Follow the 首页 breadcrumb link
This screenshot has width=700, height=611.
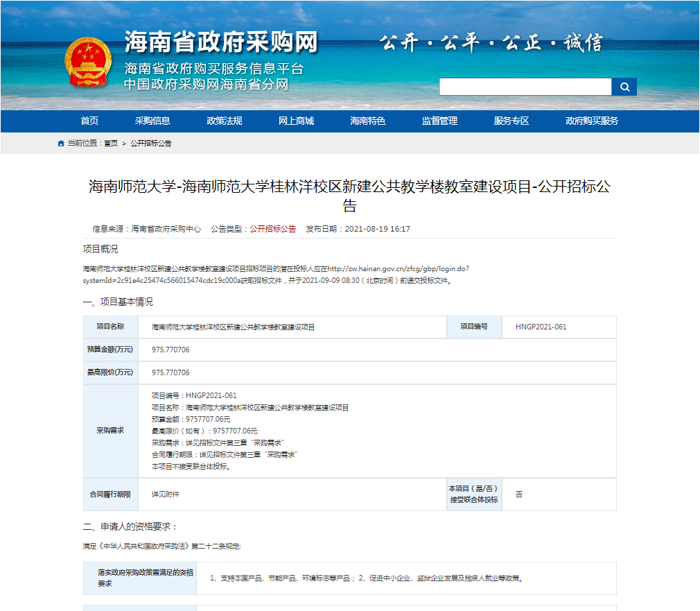point(111,144)
